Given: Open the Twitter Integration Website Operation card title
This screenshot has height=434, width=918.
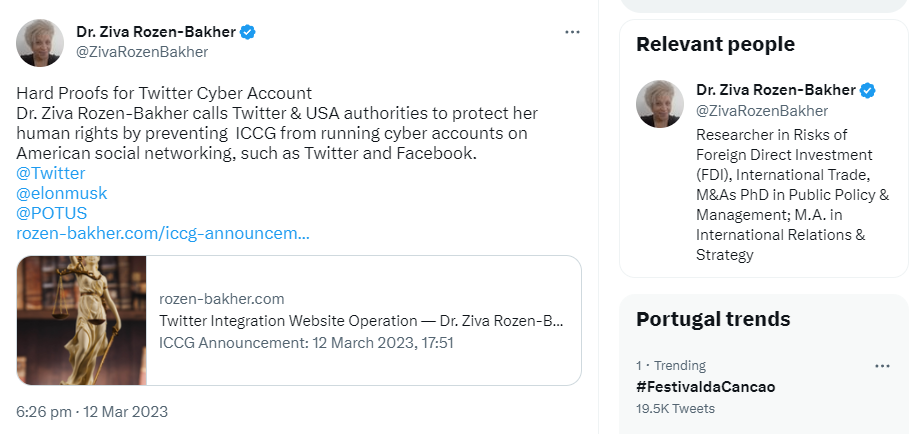Looking at the screenshot, I should [361, 321].
